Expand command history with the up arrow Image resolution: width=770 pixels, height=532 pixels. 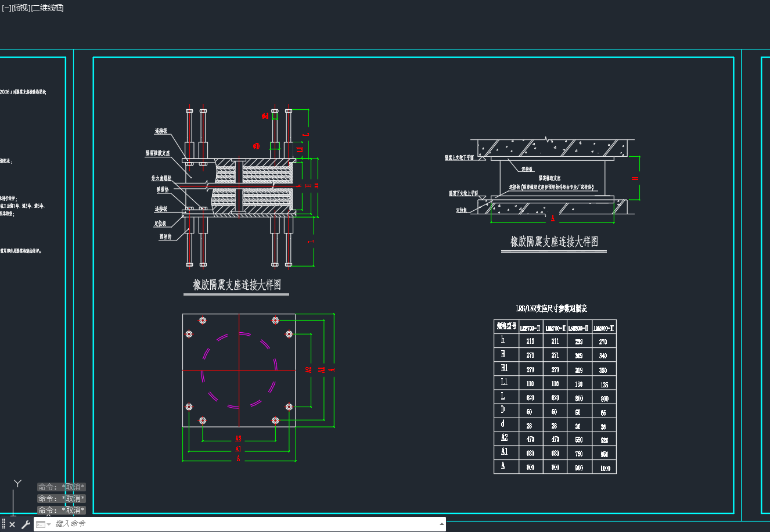[442, 524]
